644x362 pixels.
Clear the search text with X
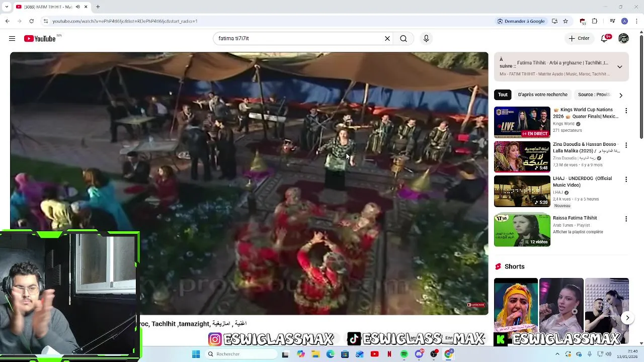[387, 38]
